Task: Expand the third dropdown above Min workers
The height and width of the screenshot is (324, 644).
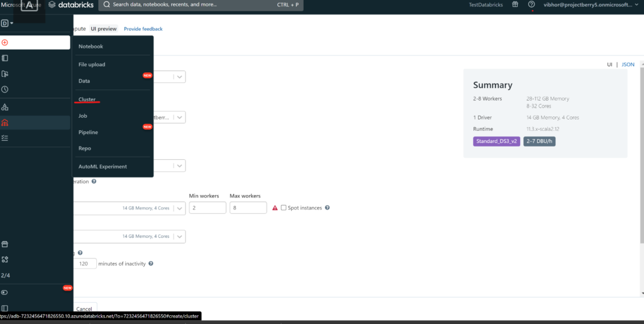Action: tap(179, 165)
